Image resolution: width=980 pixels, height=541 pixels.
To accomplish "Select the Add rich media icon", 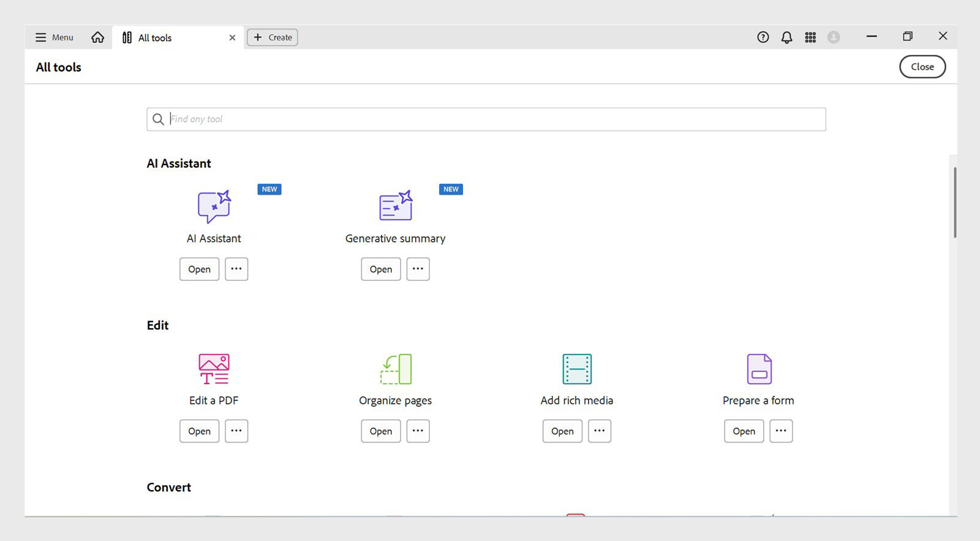I will pos(577,369).
